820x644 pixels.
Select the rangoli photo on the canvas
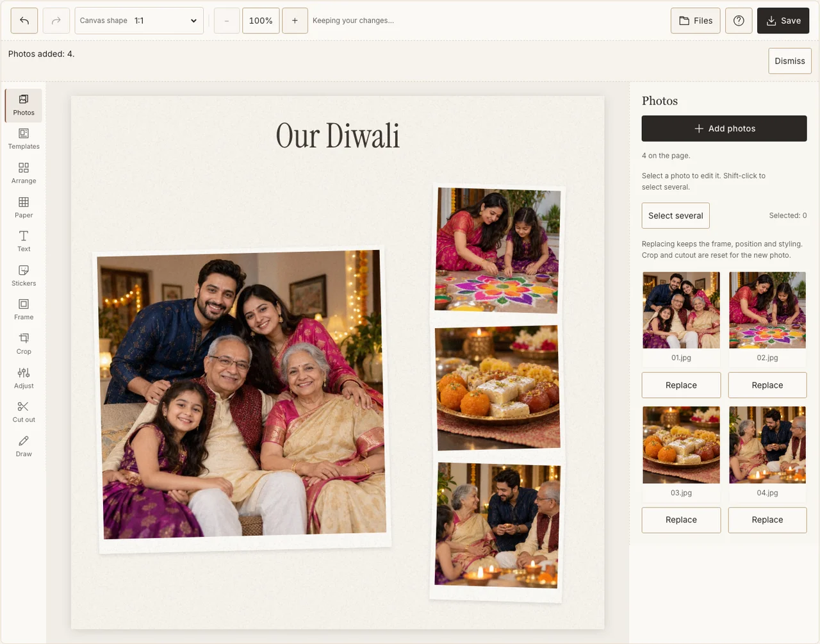point(498,250)
